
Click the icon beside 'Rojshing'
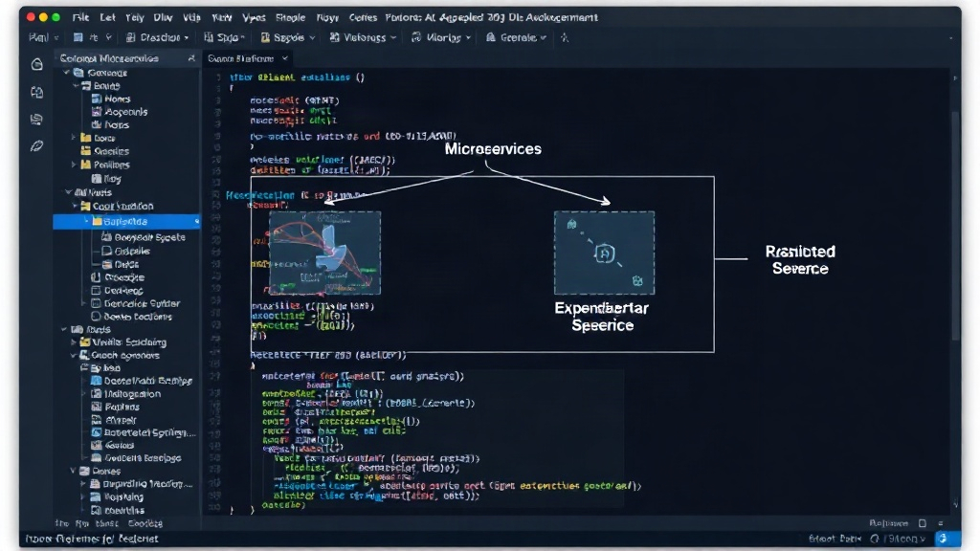click(x=96, y=497)
